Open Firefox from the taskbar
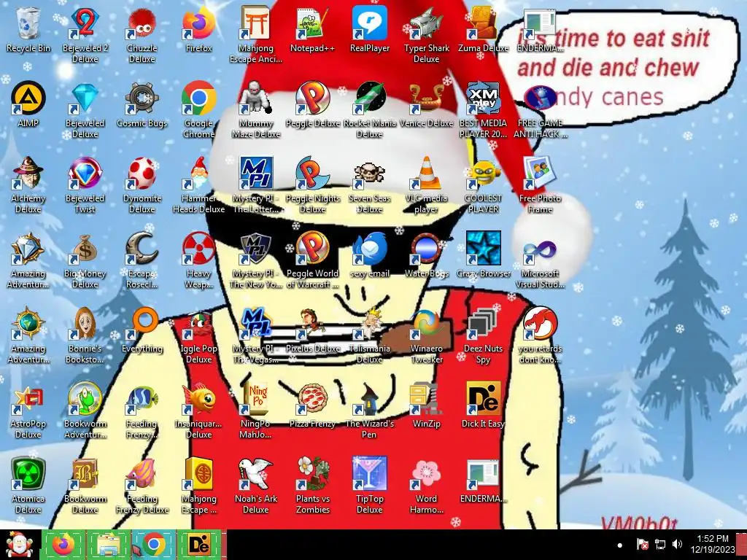This screenshot has height=560, width=747. tap(63, 545)
